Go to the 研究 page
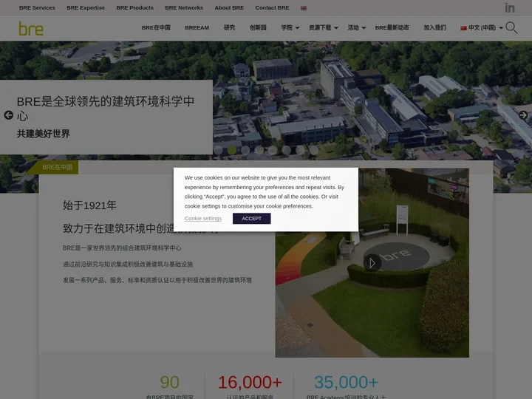The width and height of the screenshot is (532, 399). point(229,28)
